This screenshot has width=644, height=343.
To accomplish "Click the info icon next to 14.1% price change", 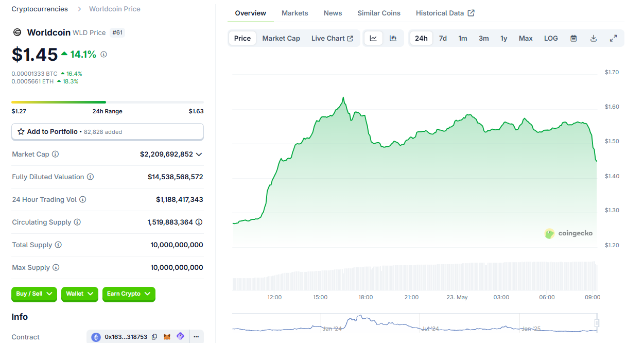I will point(103,55).
